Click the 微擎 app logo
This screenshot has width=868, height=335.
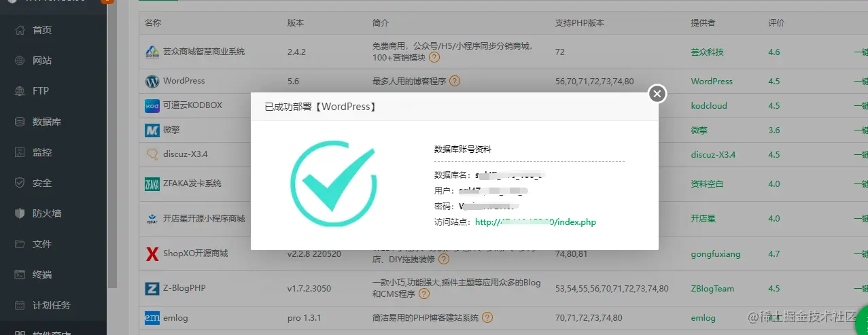click(x=152, y=129)
